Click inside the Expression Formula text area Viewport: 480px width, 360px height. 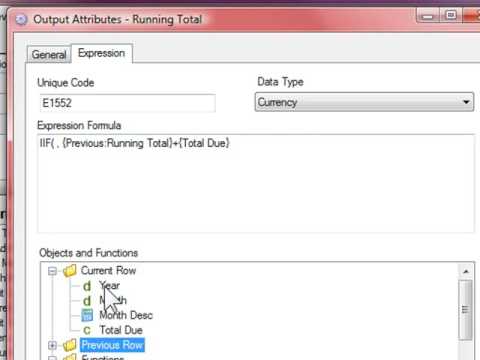pos(256,183)
